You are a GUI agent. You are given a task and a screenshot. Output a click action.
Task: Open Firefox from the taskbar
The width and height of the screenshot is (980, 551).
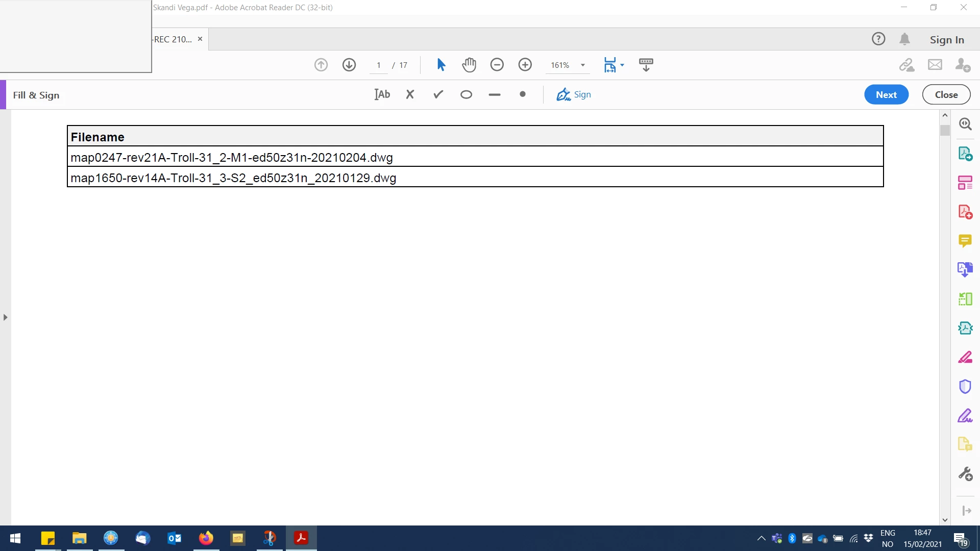[206, 538]
